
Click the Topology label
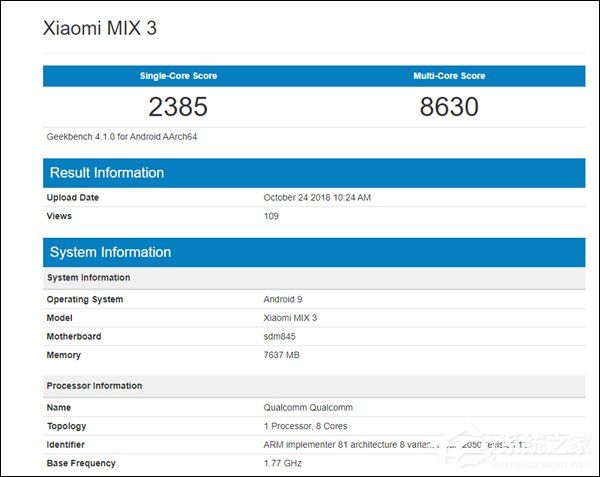(66, 426)
